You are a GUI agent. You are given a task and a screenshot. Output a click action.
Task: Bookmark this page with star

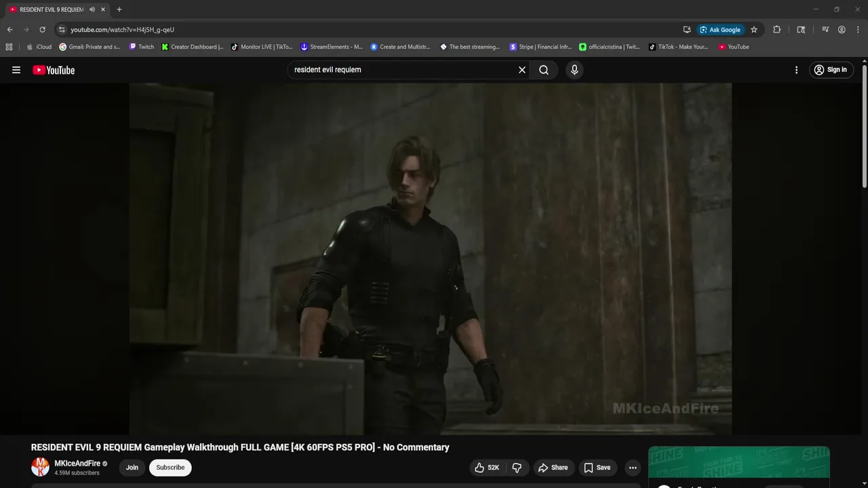click(754, 30)
